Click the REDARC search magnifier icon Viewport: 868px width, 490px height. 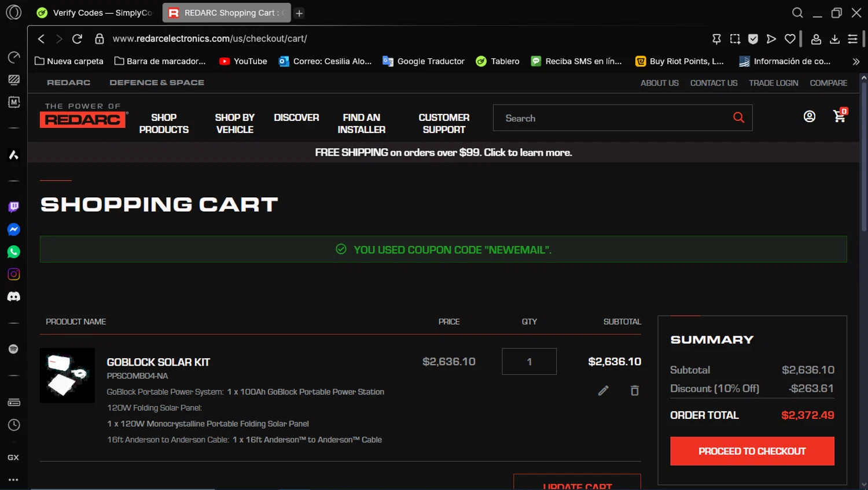click(739, 117)
